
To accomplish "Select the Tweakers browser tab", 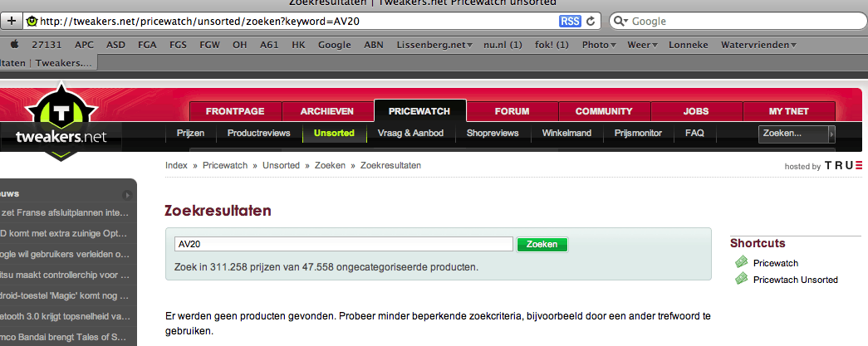I will [48, 63].
